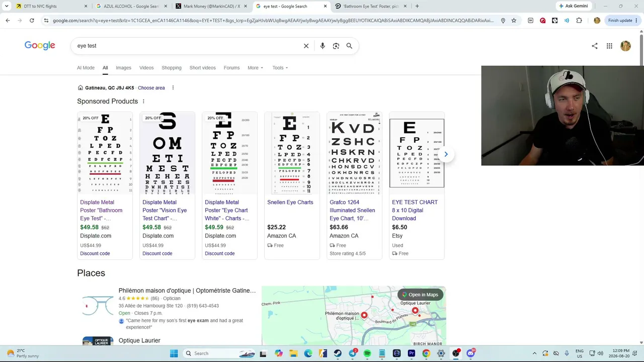This screenshot has width=644, height=362.
Task: Clear the search box with the X icon
Action: (x=306, y=46)
